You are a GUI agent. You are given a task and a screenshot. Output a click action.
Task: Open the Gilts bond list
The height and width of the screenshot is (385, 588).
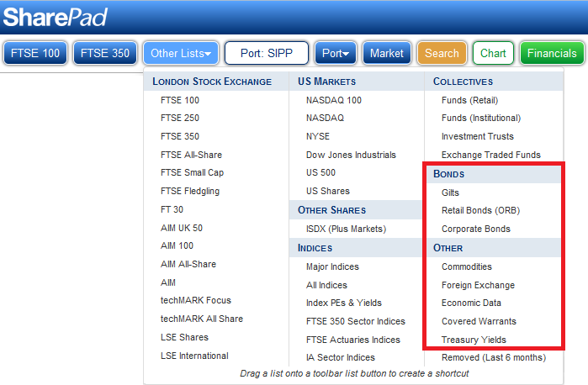[450, 192]
